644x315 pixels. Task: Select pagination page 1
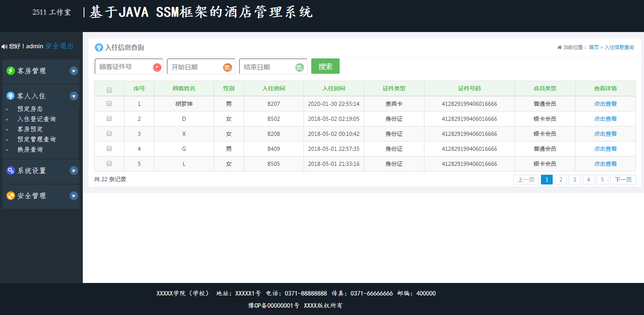pos(547,180)
